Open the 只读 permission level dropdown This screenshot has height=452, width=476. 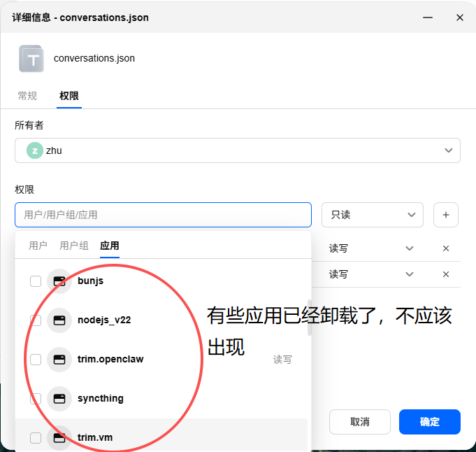point(372,215)
